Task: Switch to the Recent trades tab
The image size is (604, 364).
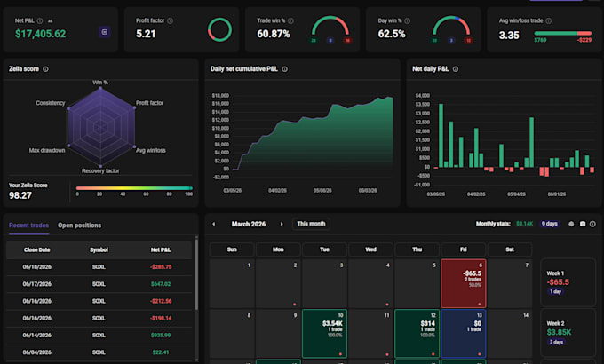Action: point(29,226)
